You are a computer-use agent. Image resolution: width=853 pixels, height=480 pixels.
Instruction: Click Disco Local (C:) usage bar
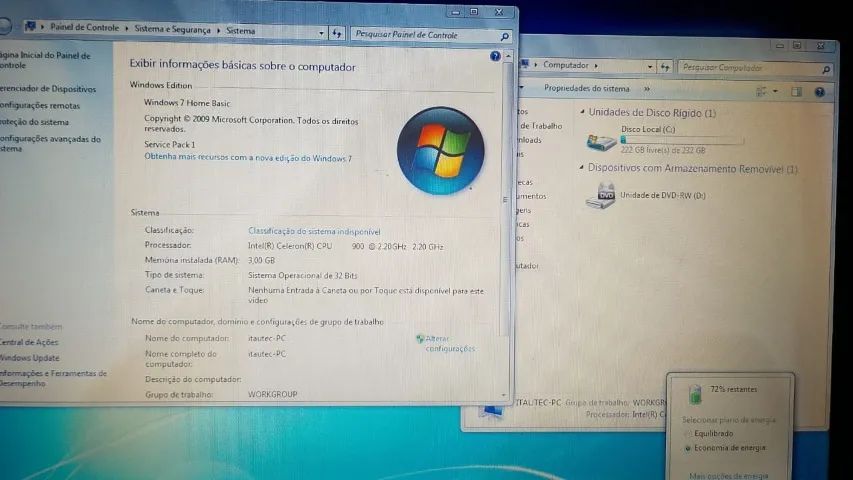pyautogui.click(x=682, y=140)
